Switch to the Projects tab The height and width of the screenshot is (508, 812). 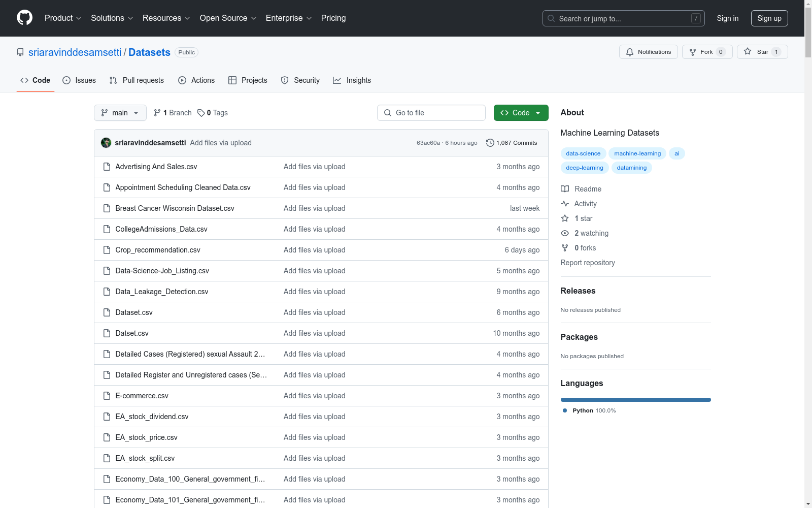pyautogui.click(x=248, y=80)
